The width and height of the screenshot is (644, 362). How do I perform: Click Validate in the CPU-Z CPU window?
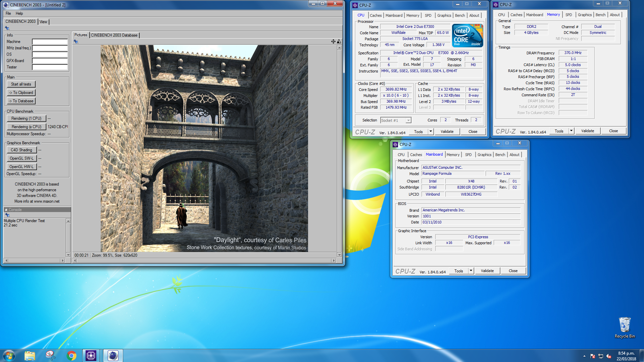pyautogui.click(x=447, y=132)
